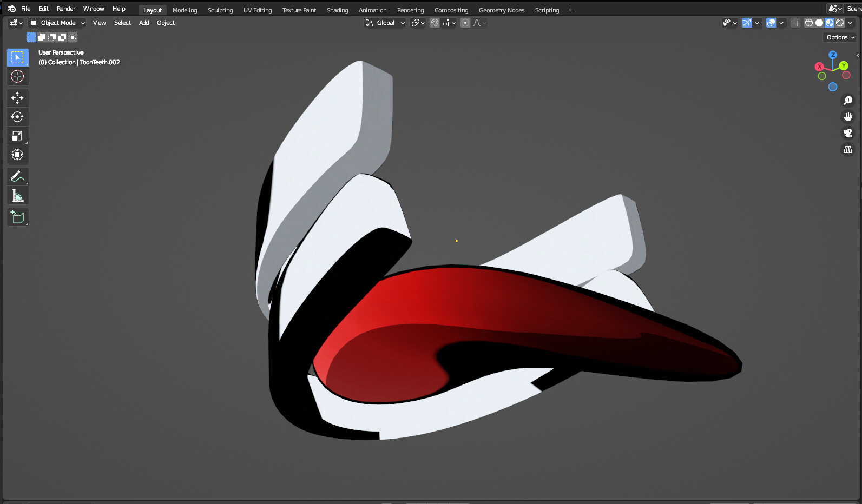Click the Y axis on navigation gizmo

(844, 66)
